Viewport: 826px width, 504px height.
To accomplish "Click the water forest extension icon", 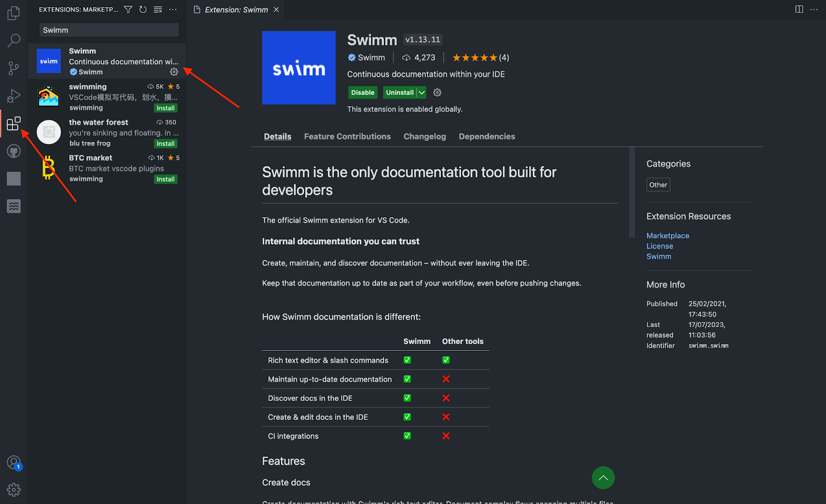I will (x=49, y=132).
